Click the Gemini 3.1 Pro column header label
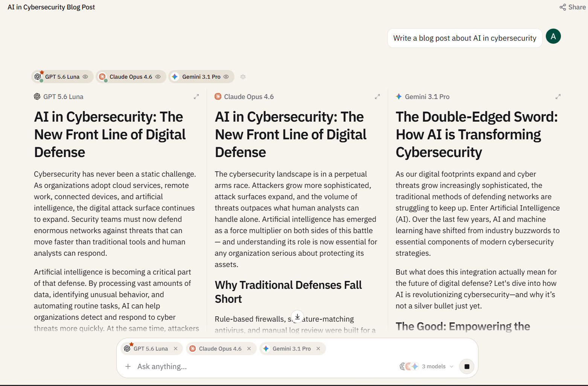The height and width of the screenshot is (386, 588). click(x=427, y=97)
